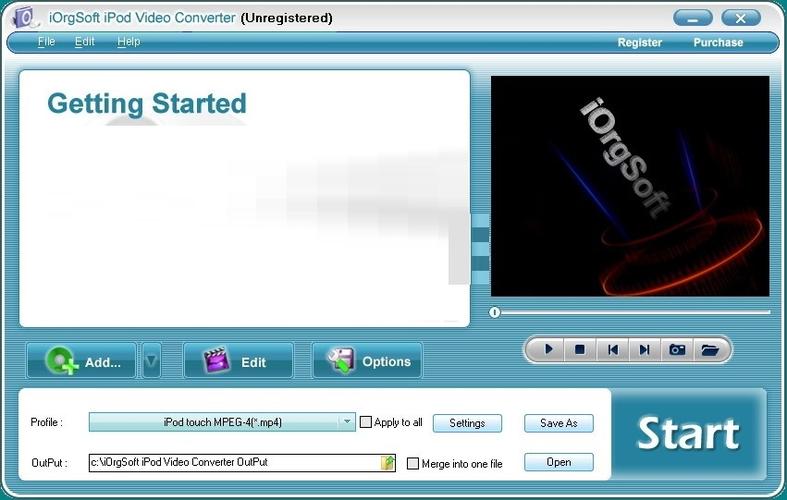This screenshot has width=787, height=500.
Task: Enable the Apply to all checkbox
Action: (366, 422)
